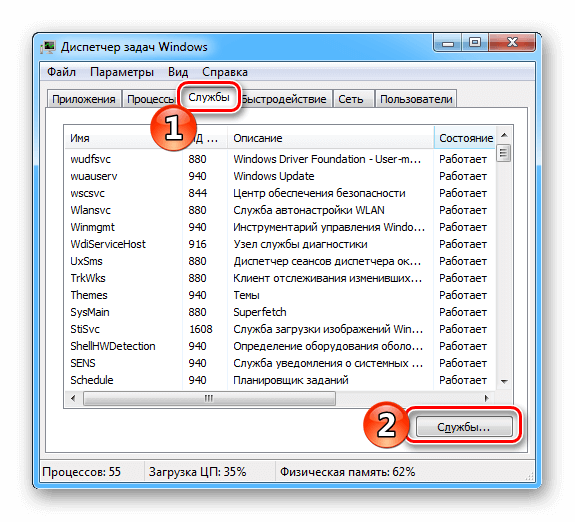This screenshot has width=575, height=522.
Task: Click PID 844 in the wscsvc row
Action: 198,193
